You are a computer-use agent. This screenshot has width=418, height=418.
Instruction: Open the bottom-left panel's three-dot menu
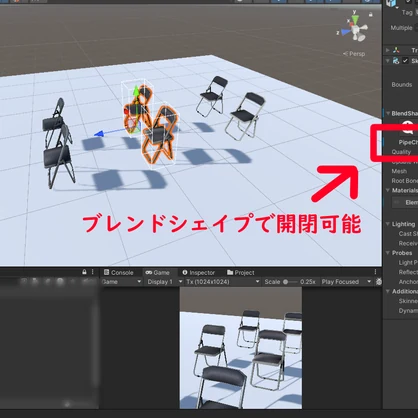click(x=93, y=272)
